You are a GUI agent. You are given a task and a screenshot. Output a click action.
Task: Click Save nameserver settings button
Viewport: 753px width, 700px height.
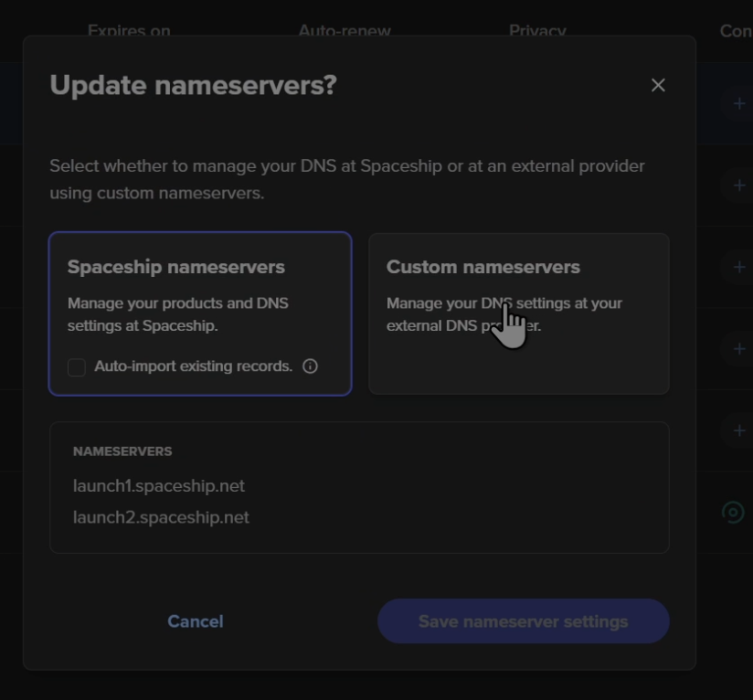[523, 621]
